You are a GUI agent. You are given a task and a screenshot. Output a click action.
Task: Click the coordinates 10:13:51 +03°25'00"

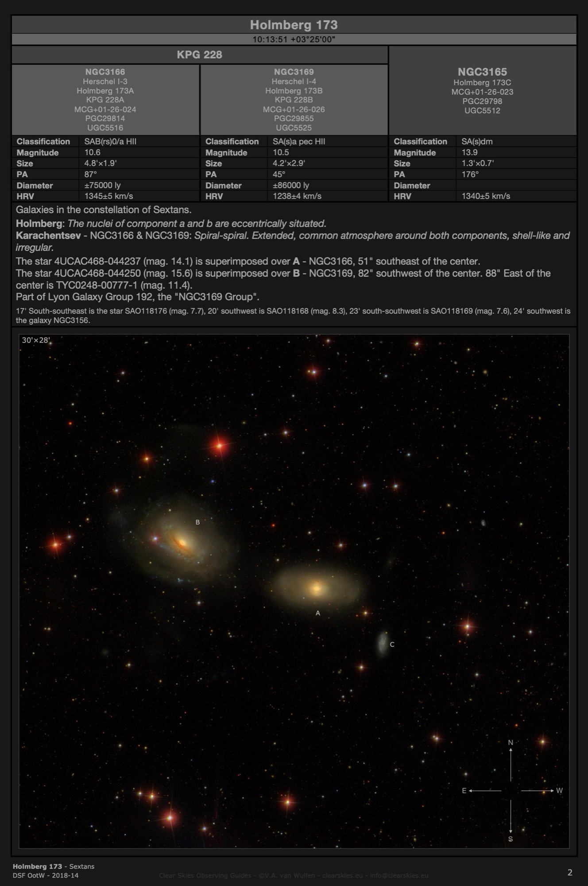click(x=294, y=39)
